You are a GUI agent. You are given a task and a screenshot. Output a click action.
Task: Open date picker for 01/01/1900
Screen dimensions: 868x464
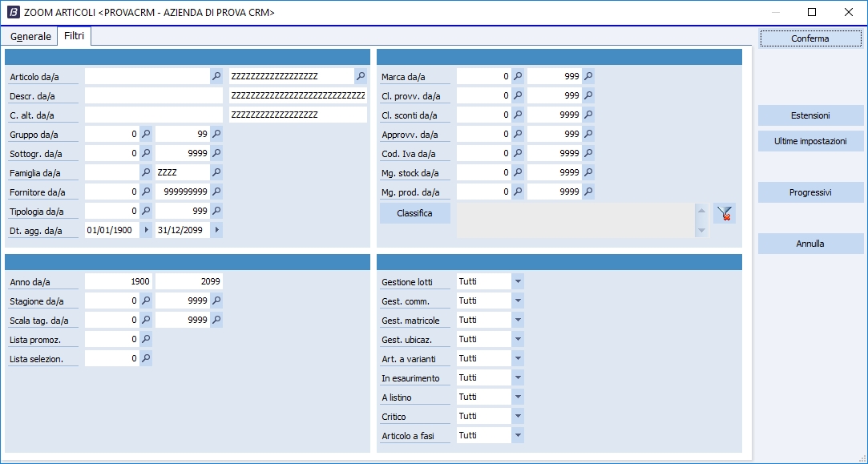[x=146, y=230]
